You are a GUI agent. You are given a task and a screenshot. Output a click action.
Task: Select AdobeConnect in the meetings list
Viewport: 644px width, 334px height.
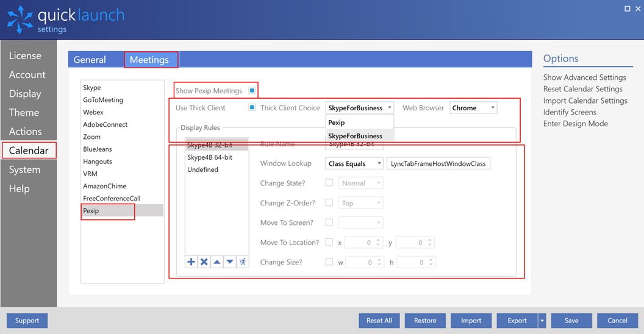click(123, 124)
